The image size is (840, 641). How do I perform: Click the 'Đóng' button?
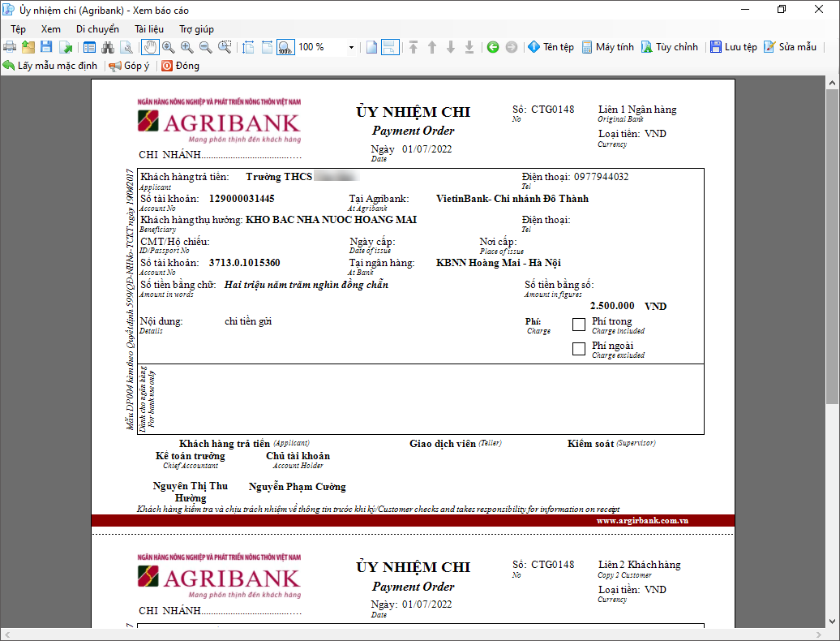tap(180, 66)
